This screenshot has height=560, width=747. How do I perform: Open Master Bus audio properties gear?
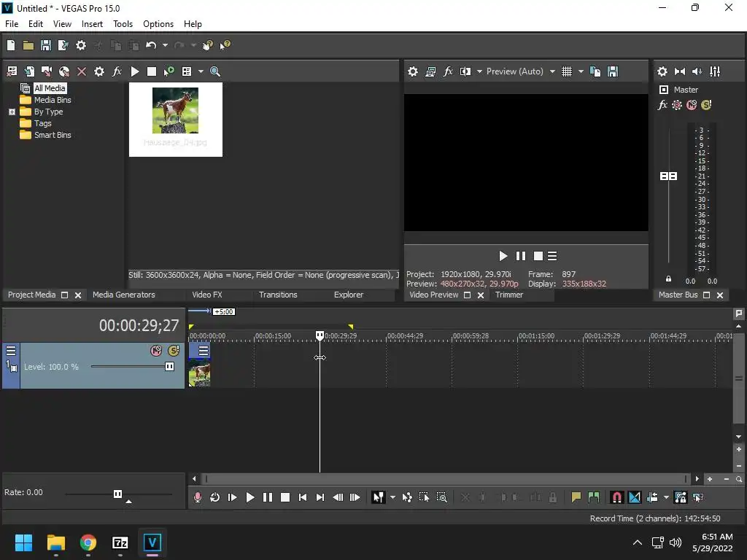[x=662, y=71]
